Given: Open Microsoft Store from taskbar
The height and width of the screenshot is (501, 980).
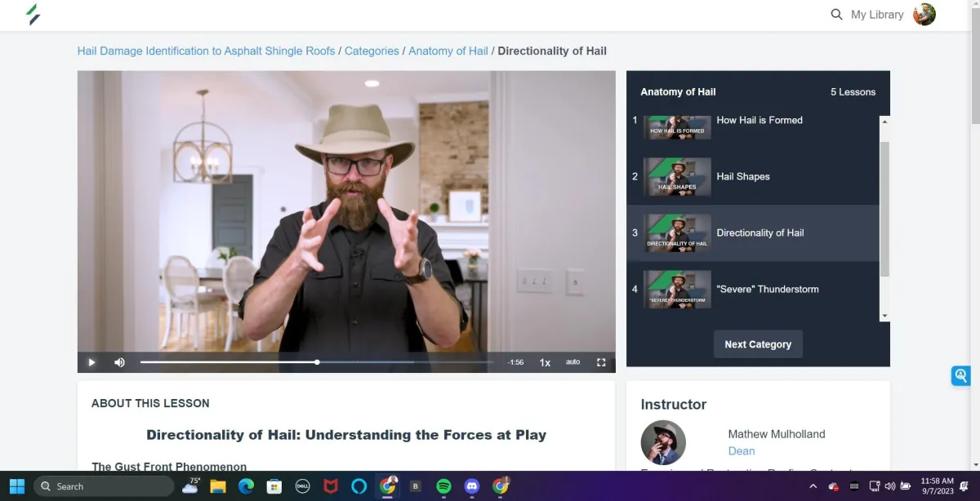Looking at the screenshot, I should (274, 486).
